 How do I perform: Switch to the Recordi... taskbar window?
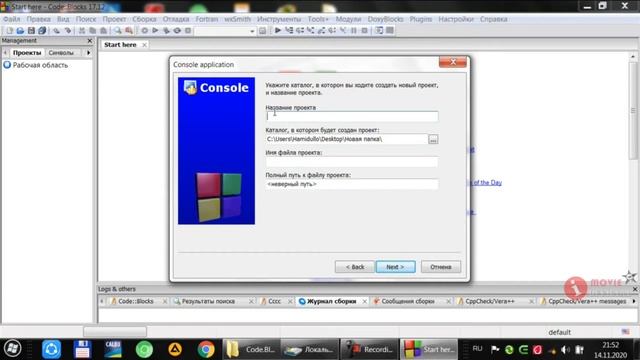369,349
